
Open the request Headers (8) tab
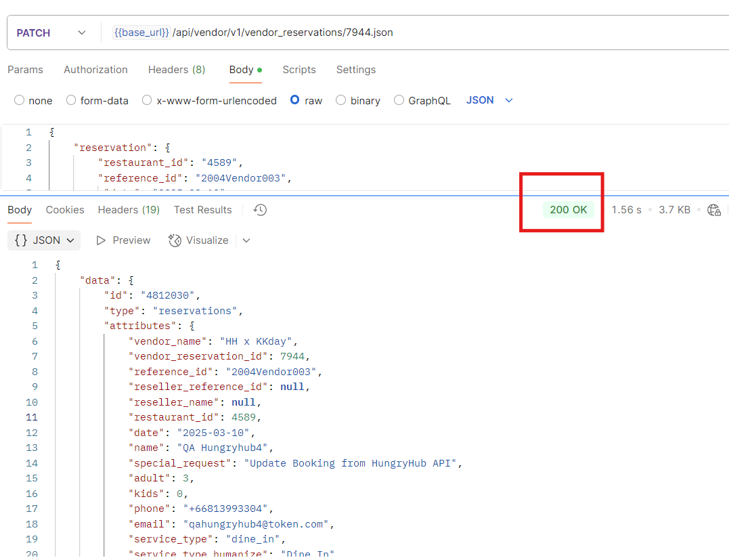(176, 70)
